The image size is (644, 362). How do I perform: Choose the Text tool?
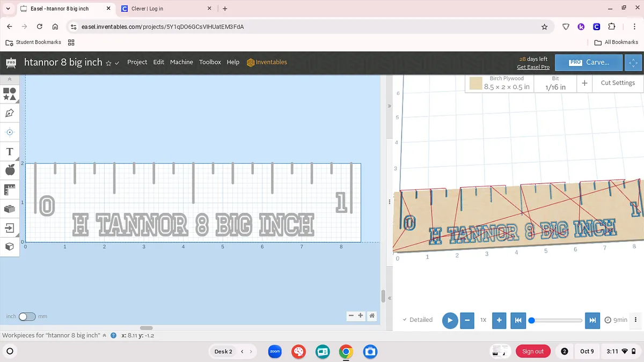pyautogui.click(x=10, y=152)
